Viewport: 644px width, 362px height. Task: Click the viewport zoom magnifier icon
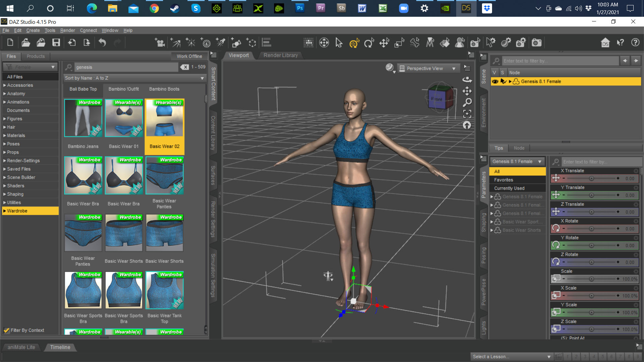click(467, 102)
